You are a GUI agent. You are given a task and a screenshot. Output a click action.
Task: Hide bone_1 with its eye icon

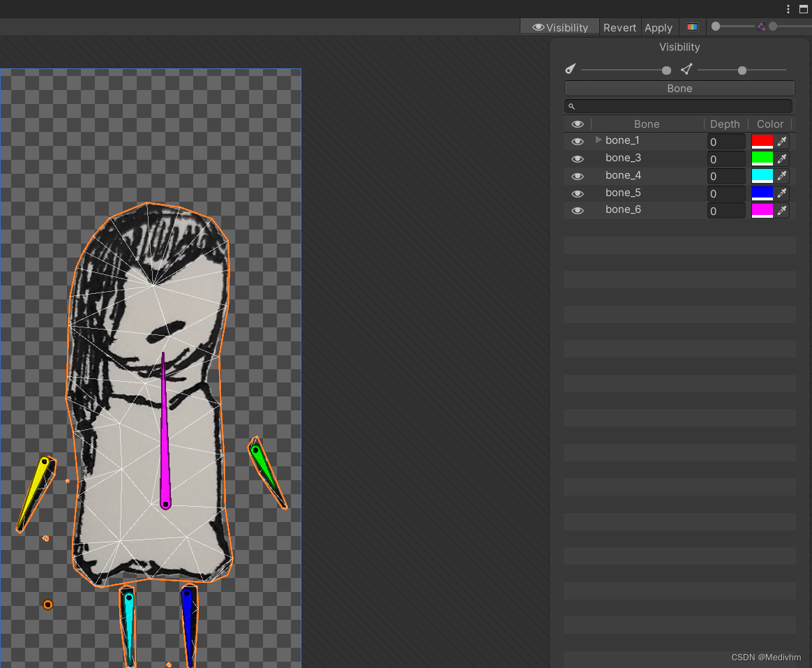578,142
